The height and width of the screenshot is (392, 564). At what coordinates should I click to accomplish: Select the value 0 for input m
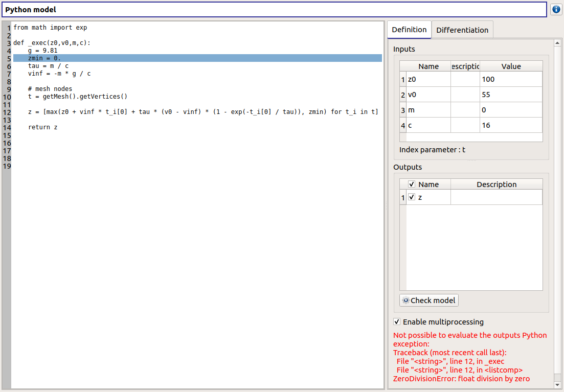click(510, 110)
